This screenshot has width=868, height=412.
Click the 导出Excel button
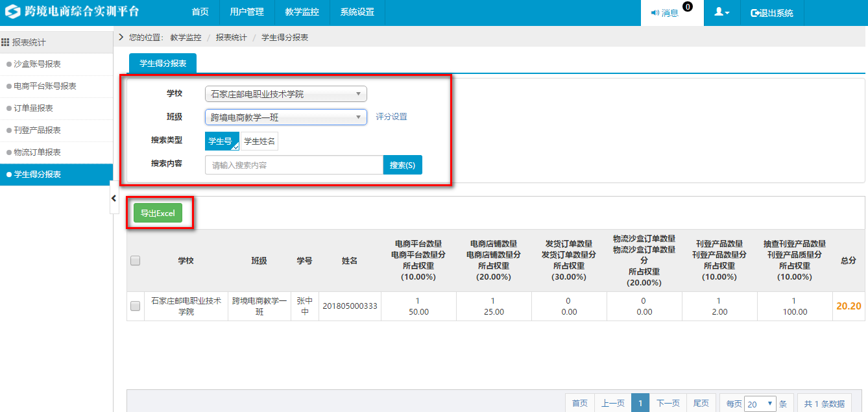pos(158,213)
